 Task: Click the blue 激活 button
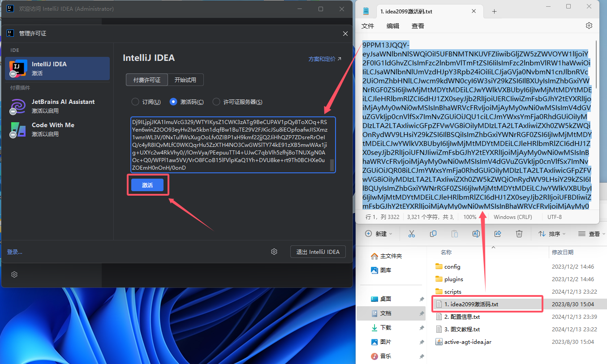pos(147,185)
